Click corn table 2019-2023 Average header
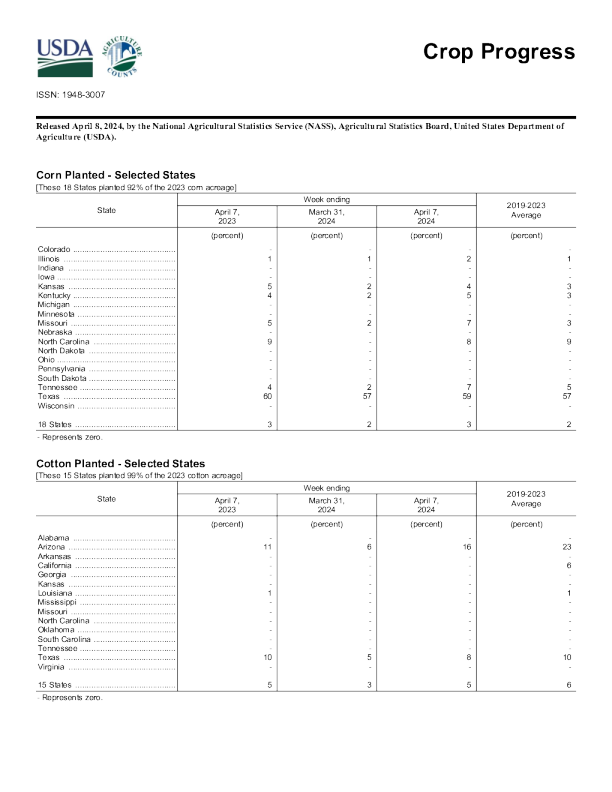Screen dimensions: 612x792 pyautogui.click(x=526, y=210)
